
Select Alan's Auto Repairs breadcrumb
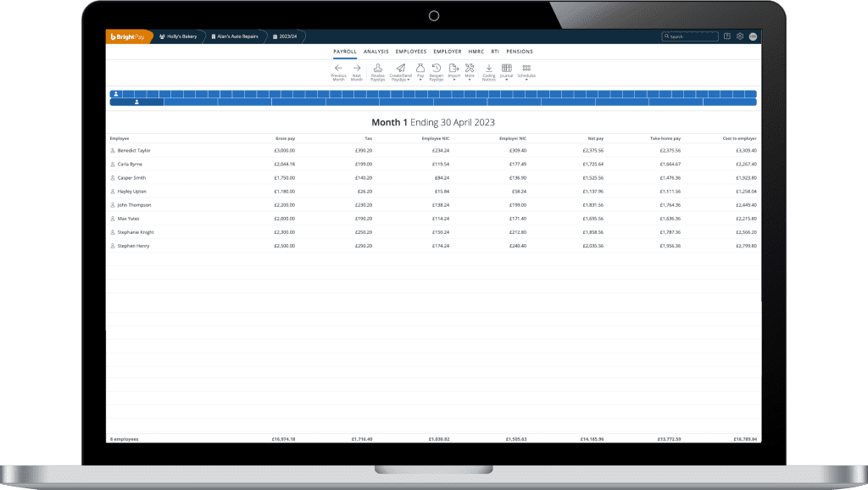(235, 36)
